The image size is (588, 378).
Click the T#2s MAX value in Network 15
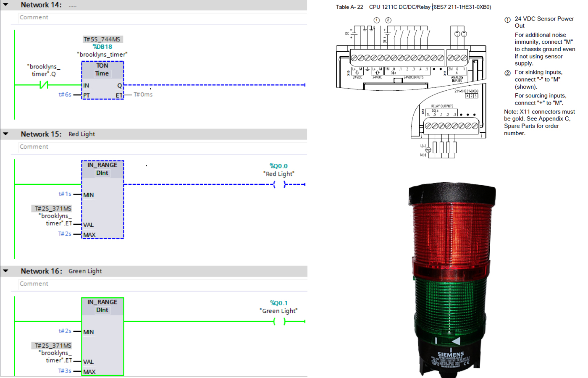coord(65,234)
